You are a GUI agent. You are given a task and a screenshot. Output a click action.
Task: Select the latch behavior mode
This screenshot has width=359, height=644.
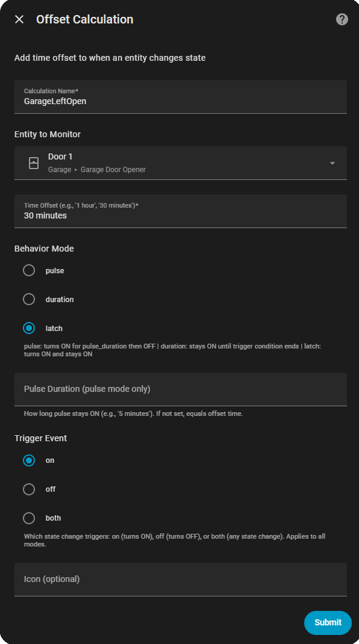point(29,328)
